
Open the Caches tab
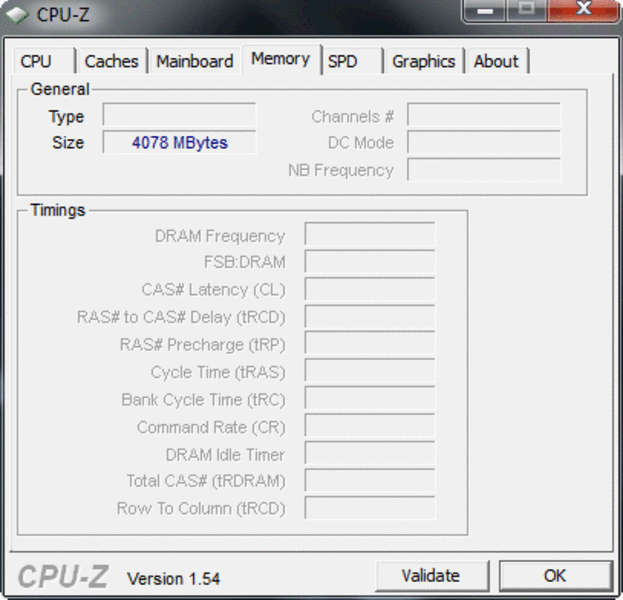pos(112,61)
